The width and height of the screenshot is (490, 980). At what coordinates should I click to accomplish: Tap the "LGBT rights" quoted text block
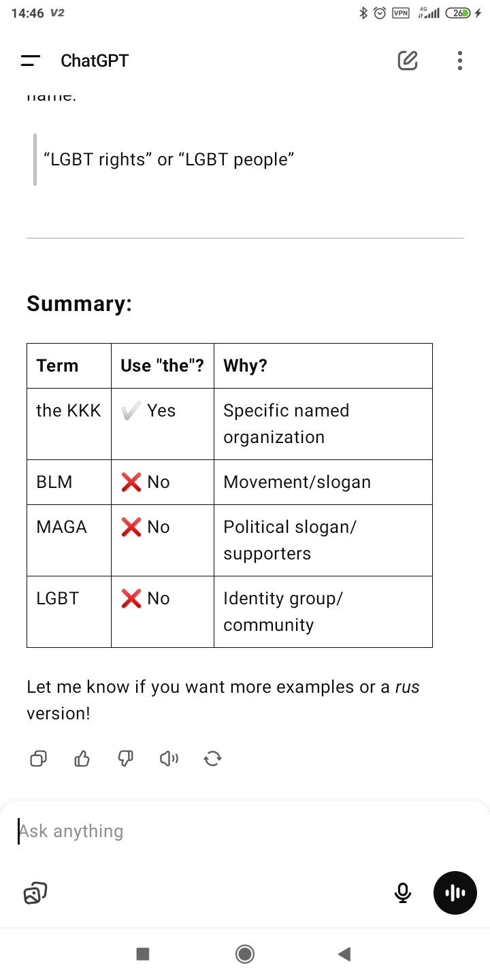pos(169,160)
